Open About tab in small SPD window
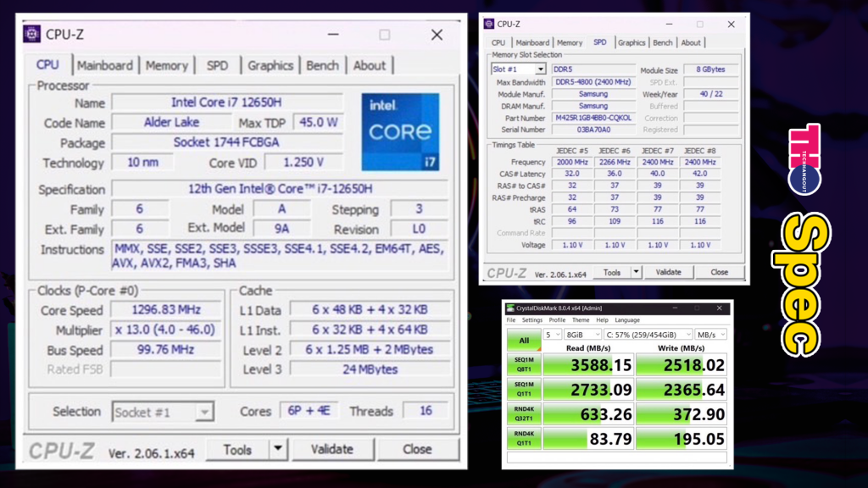868x488 pixels. pos(691,42)
